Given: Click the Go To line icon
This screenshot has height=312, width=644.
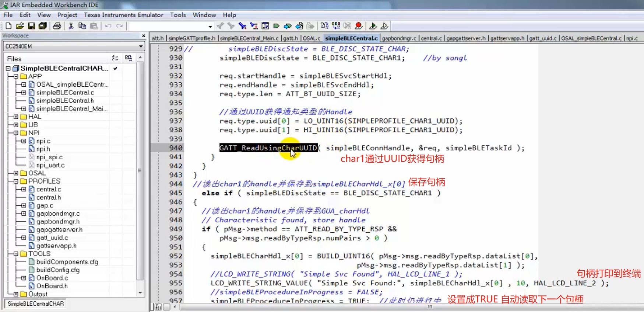Looking at the screenshot, I should [265, 26].
